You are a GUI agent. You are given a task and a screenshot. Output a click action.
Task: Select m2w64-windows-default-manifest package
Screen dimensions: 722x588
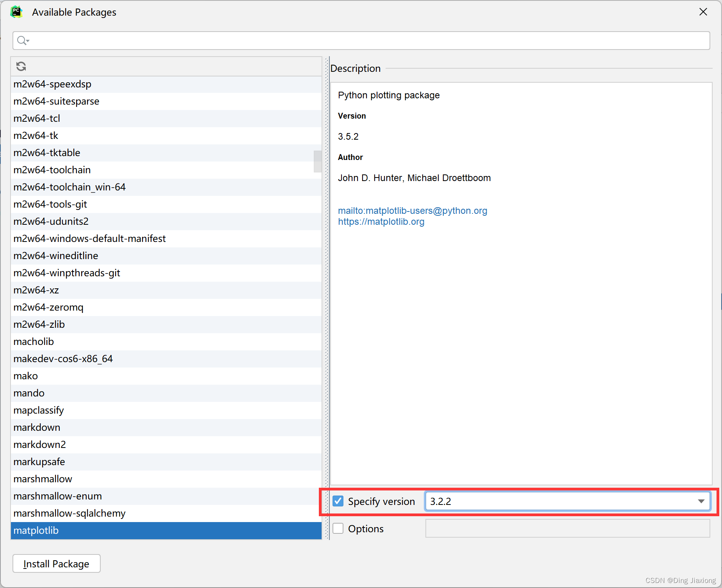pos(166,239)
